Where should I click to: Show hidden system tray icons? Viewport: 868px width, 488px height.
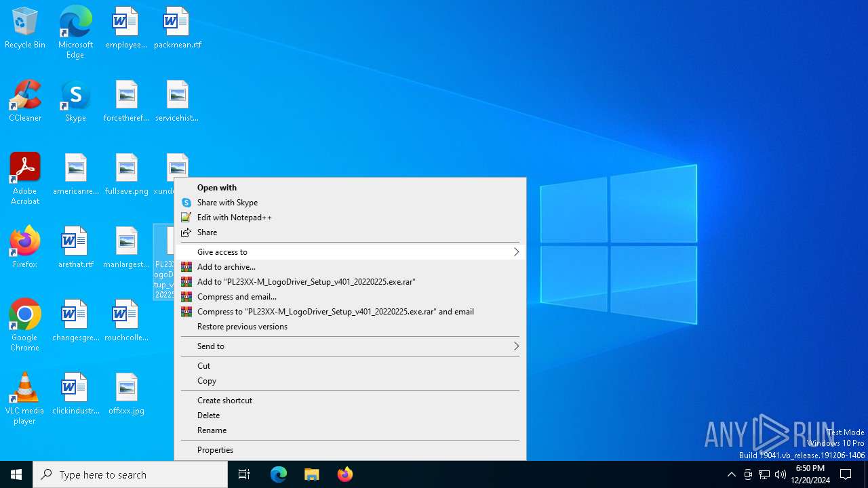pyautogui.click(x=731, y=474)
